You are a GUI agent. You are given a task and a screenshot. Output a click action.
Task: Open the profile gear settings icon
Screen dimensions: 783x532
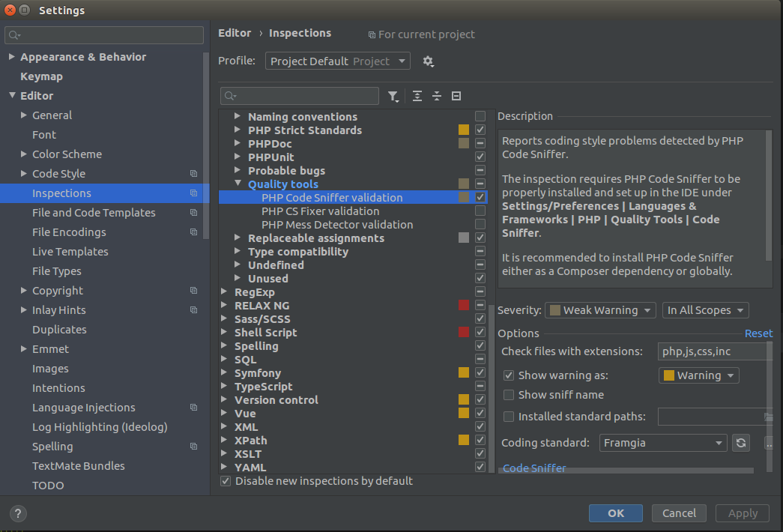(x=428, y=61)
